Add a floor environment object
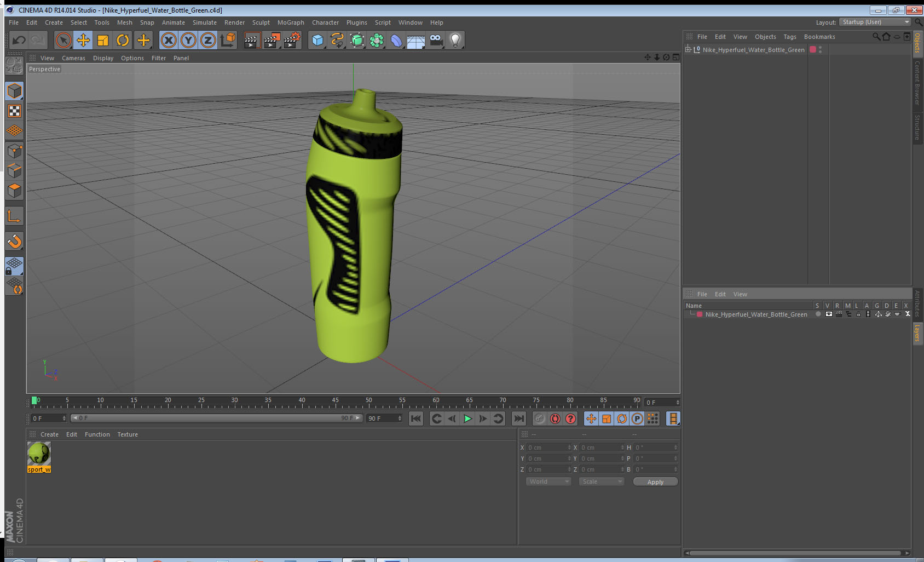 tap(416, 40)
